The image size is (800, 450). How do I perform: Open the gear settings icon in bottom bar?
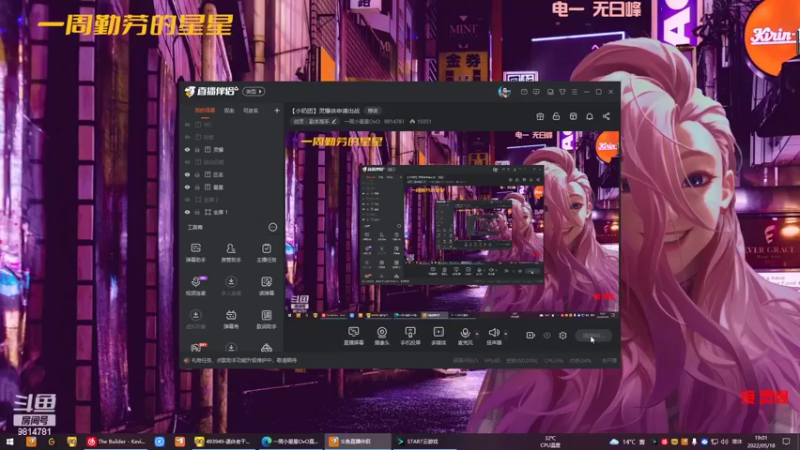(563, 335)
